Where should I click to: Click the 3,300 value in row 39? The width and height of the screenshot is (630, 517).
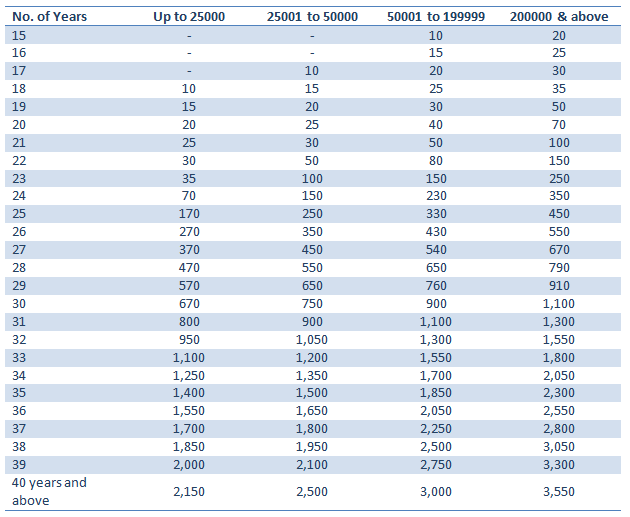pyautogui.click(x=559, y=465)
